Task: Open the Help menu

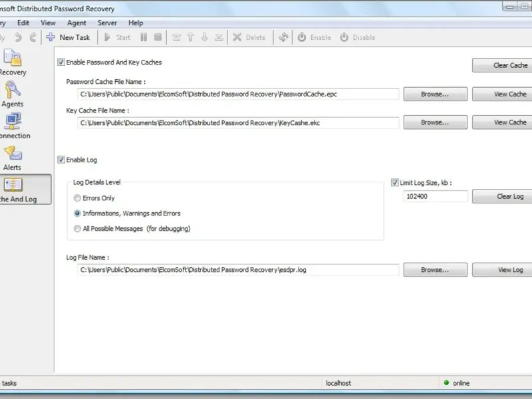Action: pyautogui.click(x=136, y=23)
